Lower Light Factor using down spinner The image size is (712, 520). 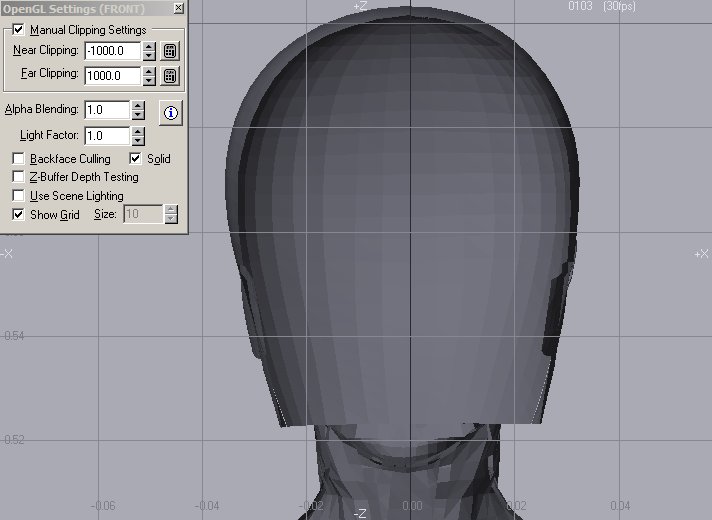(x=138, y=141)
